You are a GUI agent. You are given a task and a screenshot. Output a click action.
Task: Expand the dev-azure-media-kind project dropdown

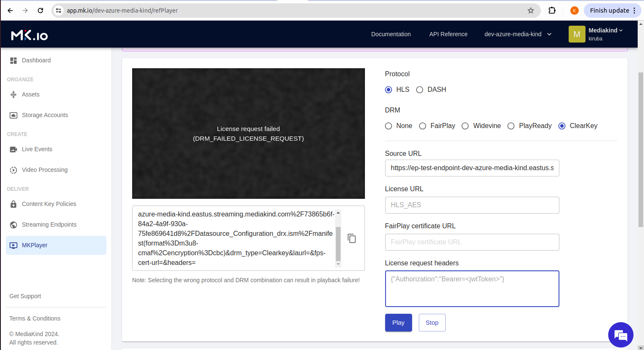(x=518, y=34)
